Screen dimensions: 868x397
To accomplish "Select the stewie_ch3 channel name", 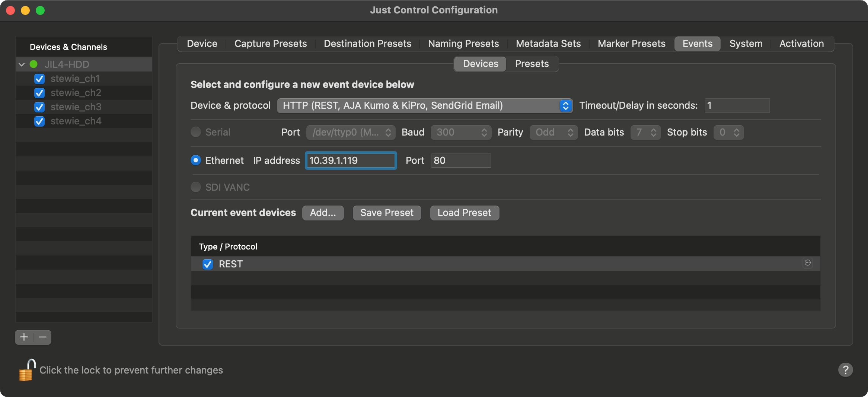I will 76,107.
